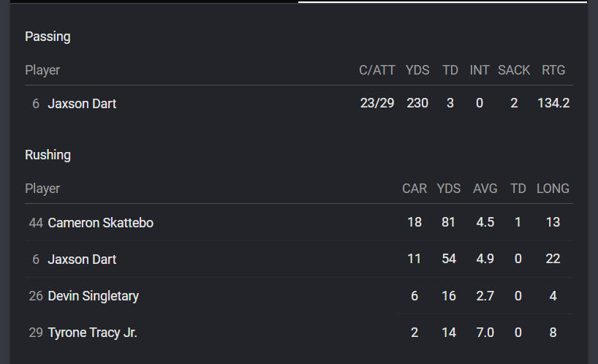Select the active team tab underline

pyautogui.click(x=442, y=1)
